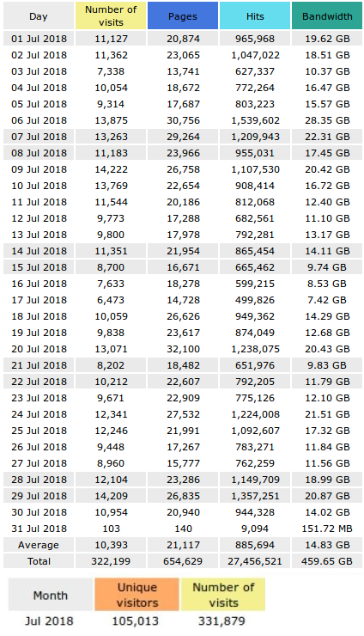This screenshot has width=364, height=636.
Task: Click total bandwidth 459.65 GB
Action: (x=327, y=561)
